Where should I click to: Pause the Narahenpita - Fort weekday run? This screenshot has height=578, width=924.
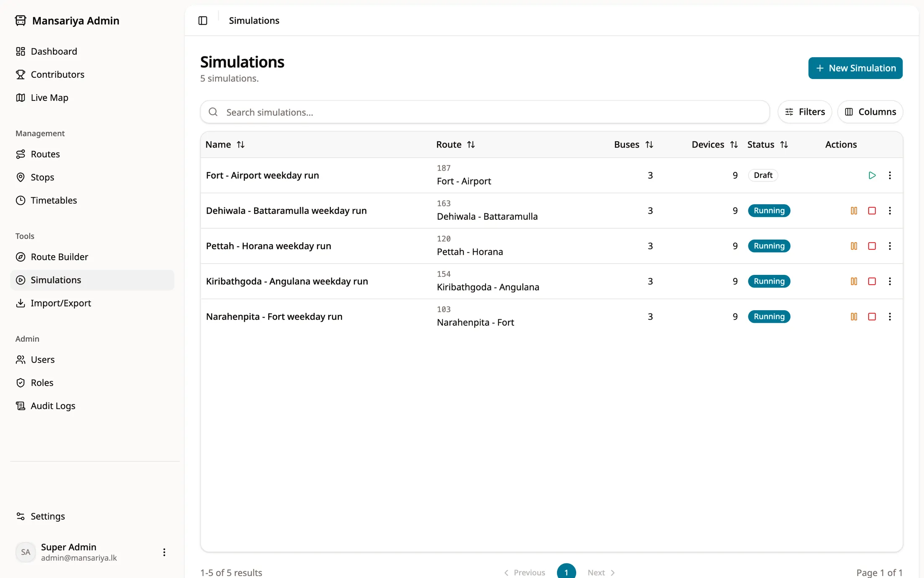click(x=854, y=317)
